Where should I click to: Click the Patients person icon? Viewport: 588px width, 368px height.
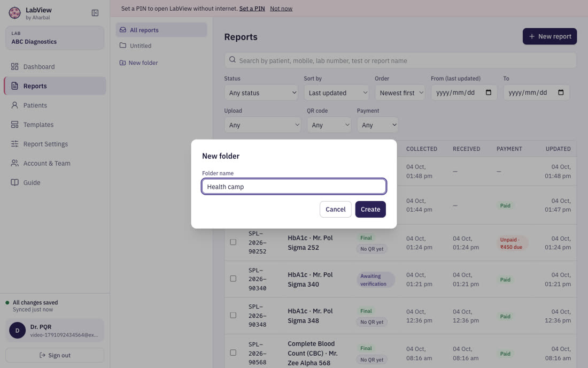pyautogui.click(x=14, y=105)
